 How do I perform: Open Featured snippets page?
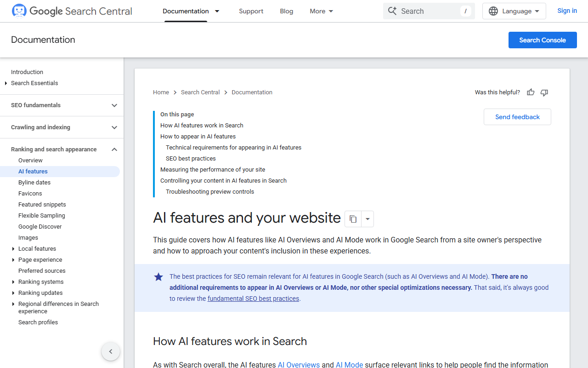(x=42, y=205)
